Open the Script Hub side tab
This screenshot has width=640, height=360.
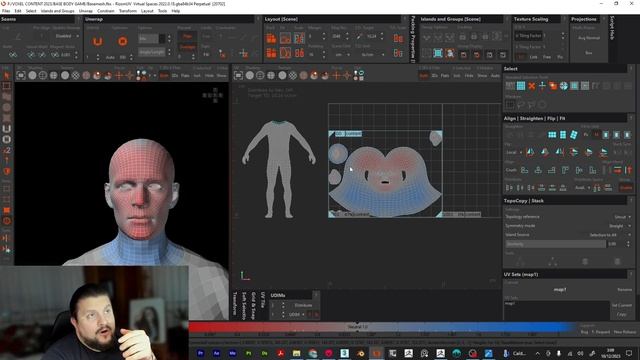[612, 28]
